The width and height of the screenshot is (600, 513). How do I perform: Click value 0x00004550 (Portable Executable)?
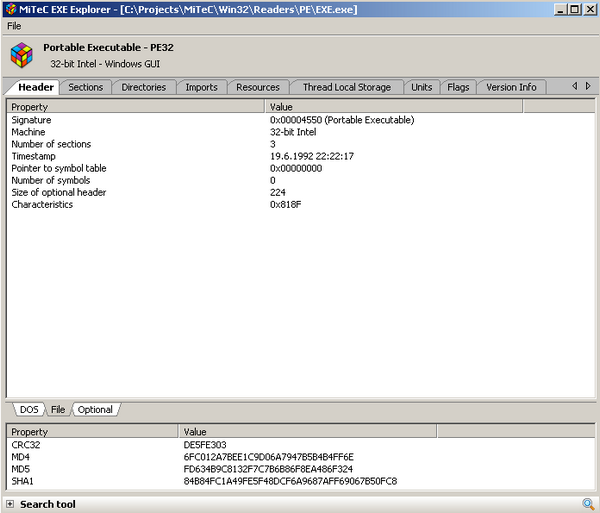coord(342,120)
